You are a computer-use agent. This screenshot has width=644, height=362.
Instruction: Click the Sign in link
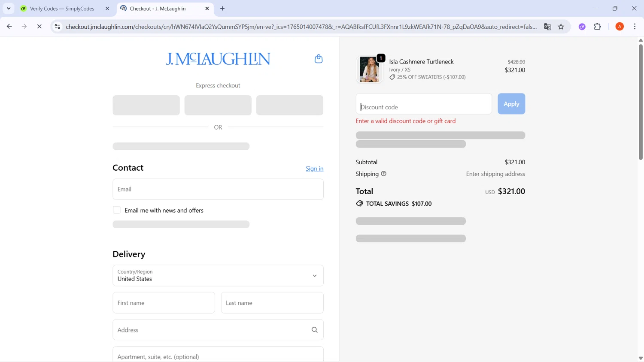[x=315, y=169]
